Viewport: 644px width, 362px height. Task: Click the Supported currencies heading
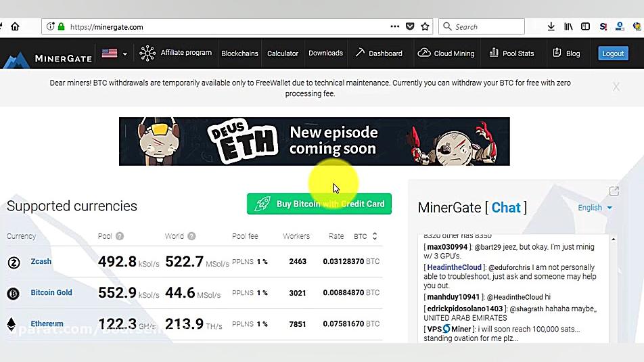coord(72,206)
